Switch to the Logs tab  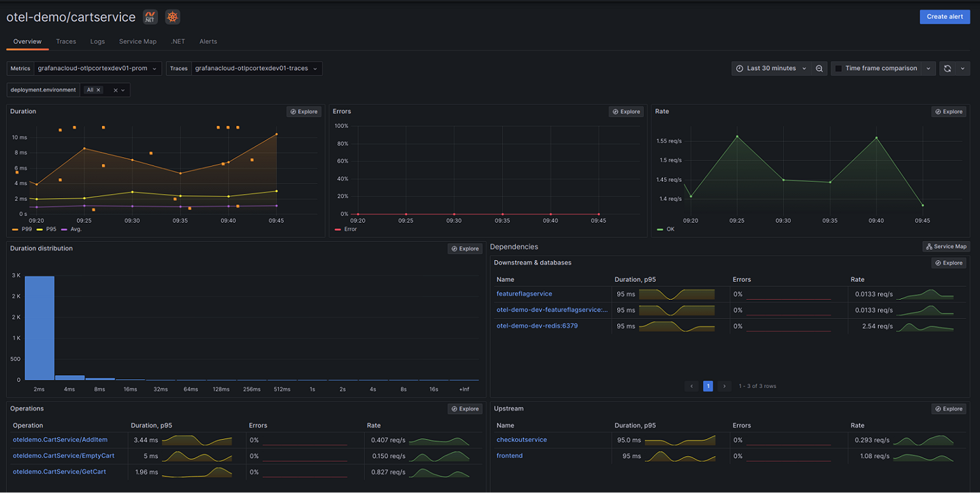pos(97,42)
